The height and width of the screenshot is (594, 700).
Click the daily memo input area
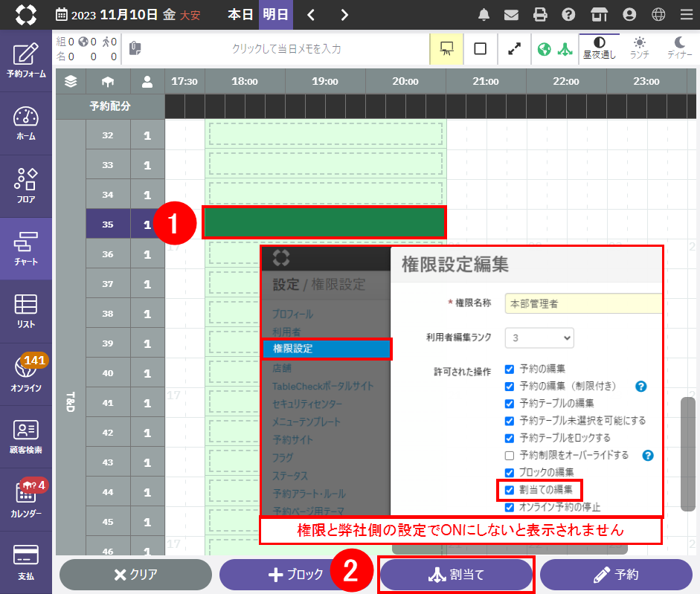pyautogui.click(x=286, y=48)
